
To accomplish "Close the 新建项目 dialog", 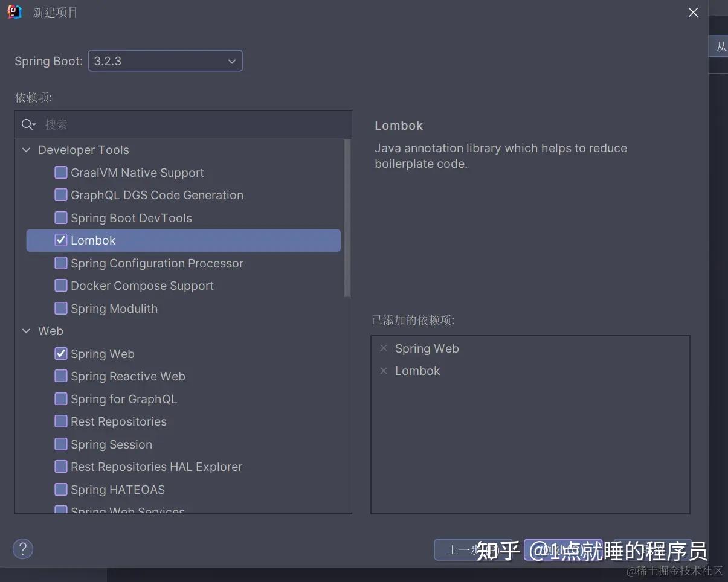I will [x=694, y=13].
